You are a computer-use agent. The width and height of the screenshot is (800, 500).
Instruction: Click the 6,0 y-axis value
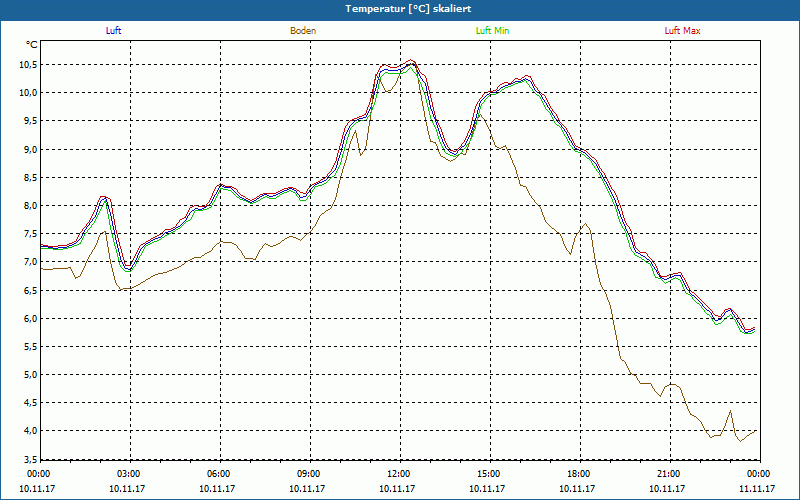click(x=30, y=318)
